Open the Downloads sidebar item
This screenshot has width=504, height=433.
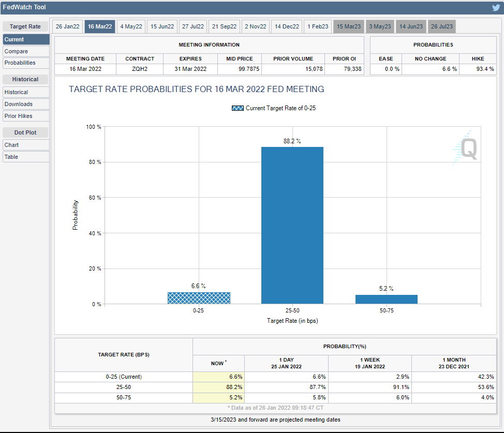pos(26,104)
